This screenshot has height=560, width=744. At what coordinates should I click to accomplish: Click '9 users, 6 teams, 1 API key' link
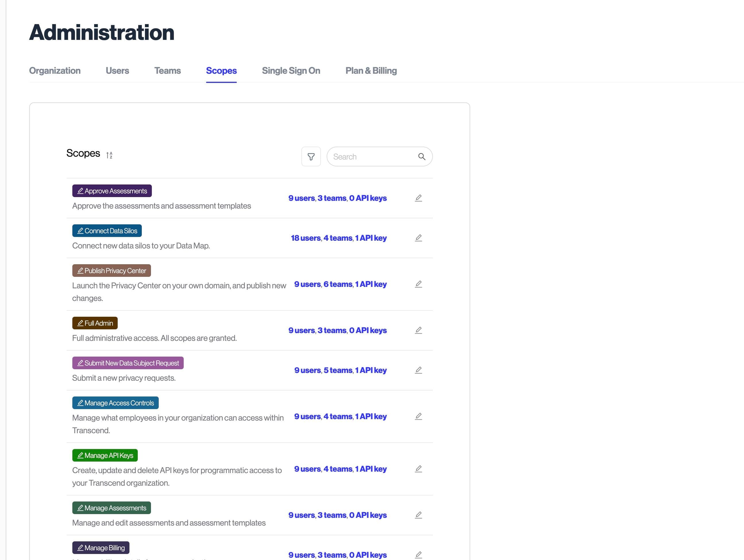pyautogui.click(x=340, y=284)
